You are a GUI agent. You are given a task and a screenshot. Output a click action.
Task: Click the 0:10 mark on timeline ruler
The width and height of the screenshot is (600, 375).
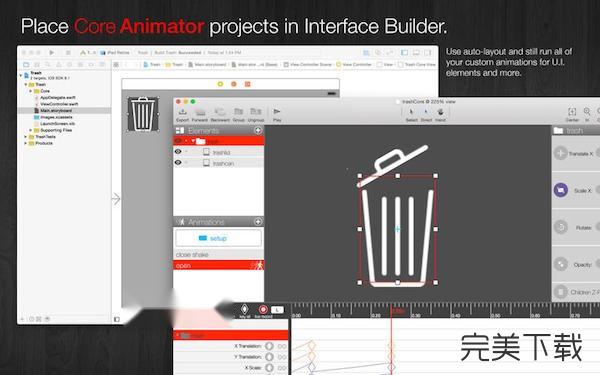pos(336,315)
